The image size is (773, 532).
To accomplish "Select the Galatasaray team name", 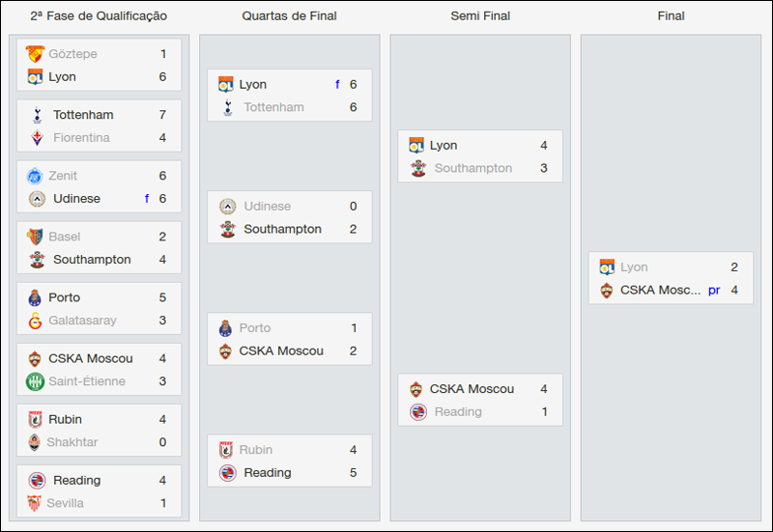I will [x=84, y=321].
